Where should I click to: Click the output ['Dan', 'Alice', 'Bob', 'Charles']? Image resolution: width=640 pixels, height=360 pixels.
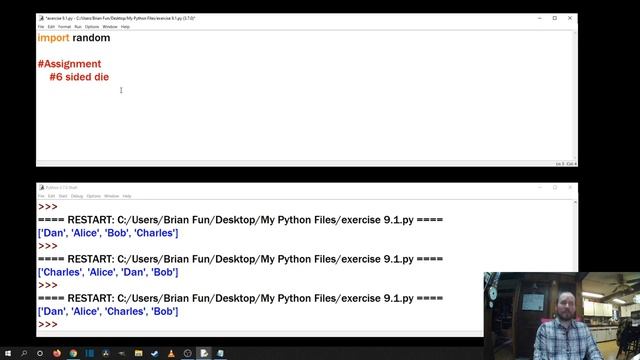(108, 233)
